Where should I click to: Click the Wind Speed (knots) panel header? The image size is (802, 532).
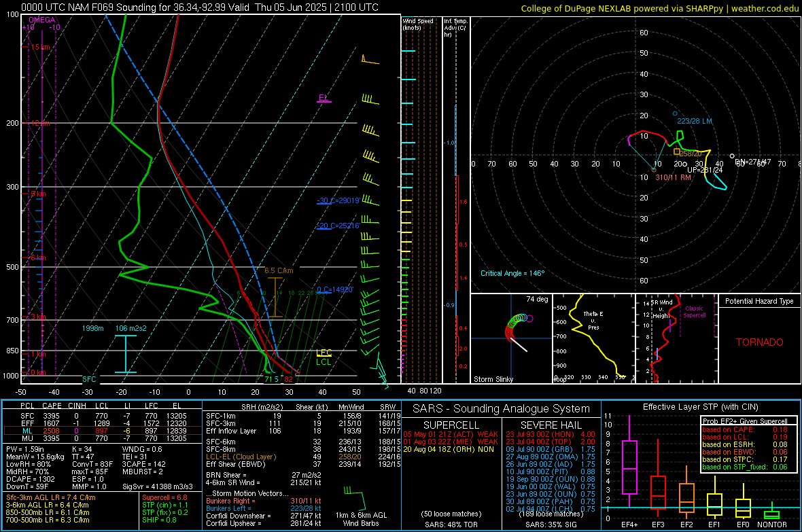click(417, 24)
